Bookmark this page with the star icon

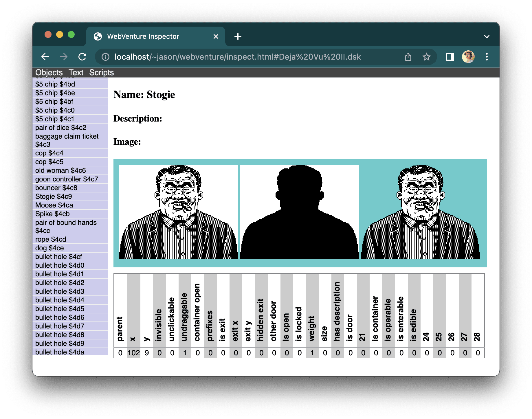click(426, 57)
